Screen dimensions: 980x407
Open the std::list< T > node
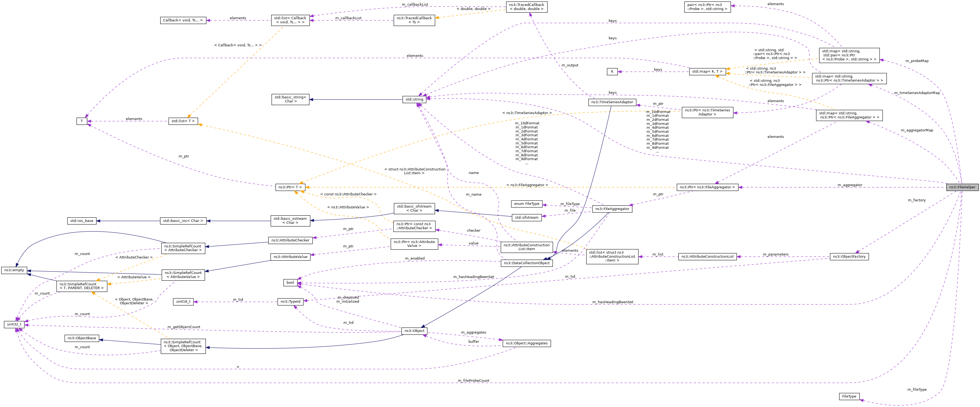coord(183,121)
